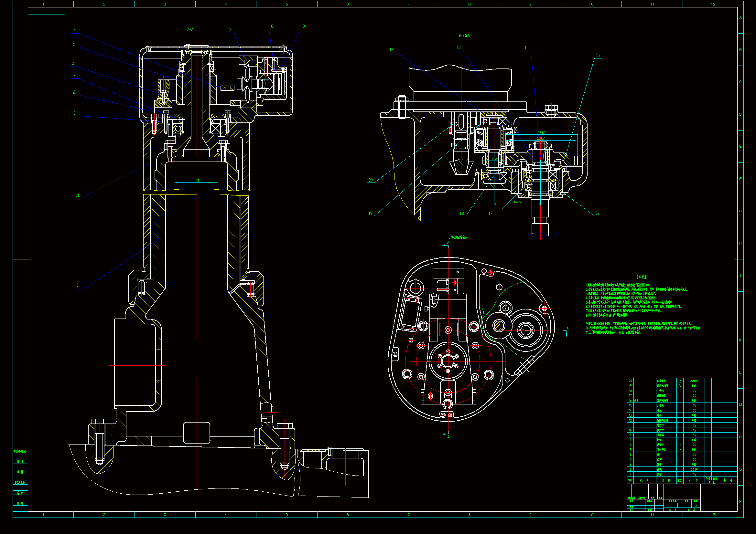
Task: Click zone letter A on right border
Action: 740,18
